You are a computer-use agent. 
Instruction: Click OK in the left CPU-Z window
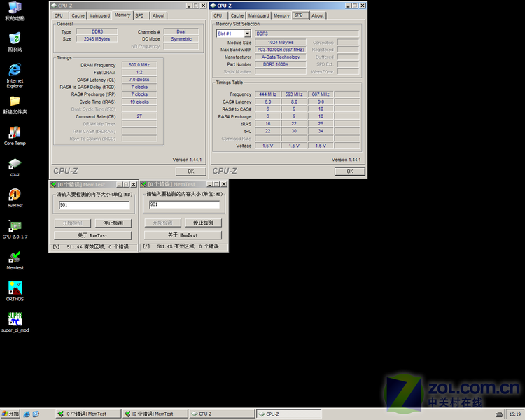[191, 171]
